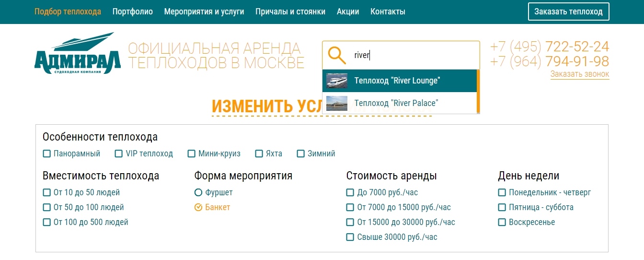The height and width of the screenshot is (260, 644).
Task: Choose 'Теплоход "River Palace"' suggestion
Action: [396, 103]
